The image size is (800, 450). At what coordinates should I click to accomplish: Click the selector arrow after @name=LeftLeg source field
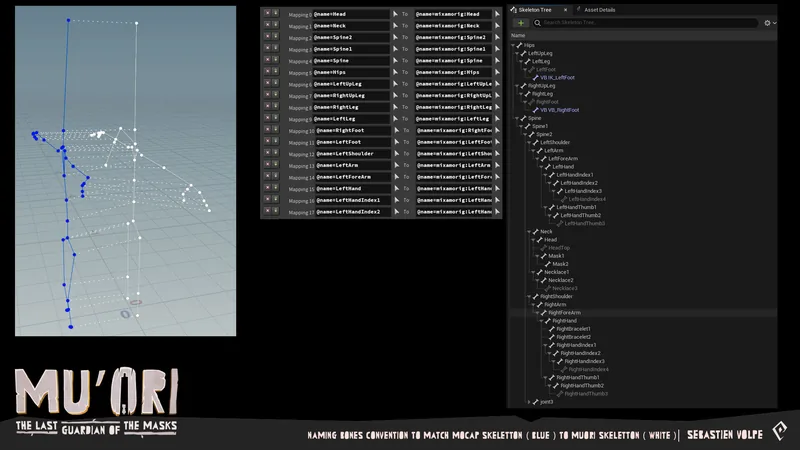(395, 118)
